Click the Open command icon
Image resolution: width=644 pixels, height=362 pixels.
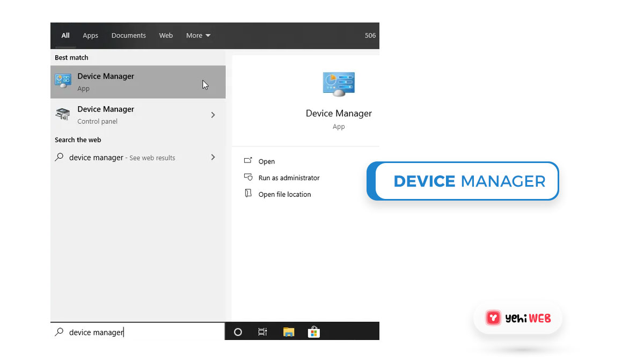[248, 160]
